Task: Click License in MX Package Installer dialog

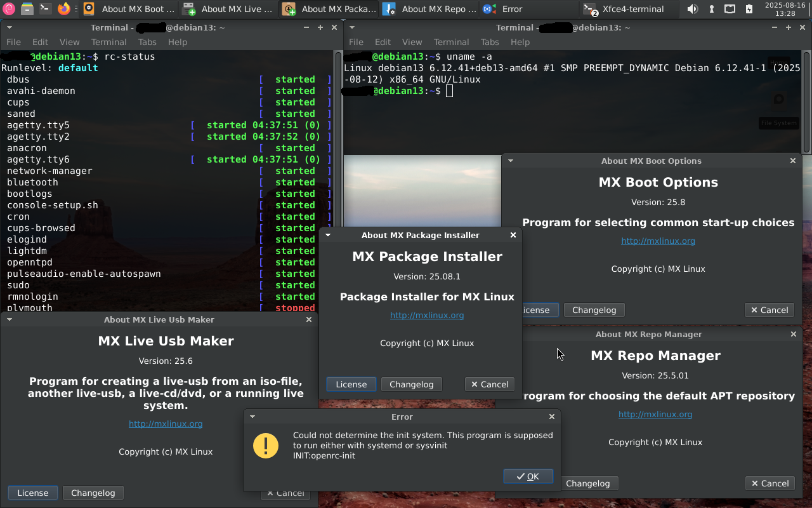Action: point(351,384)
